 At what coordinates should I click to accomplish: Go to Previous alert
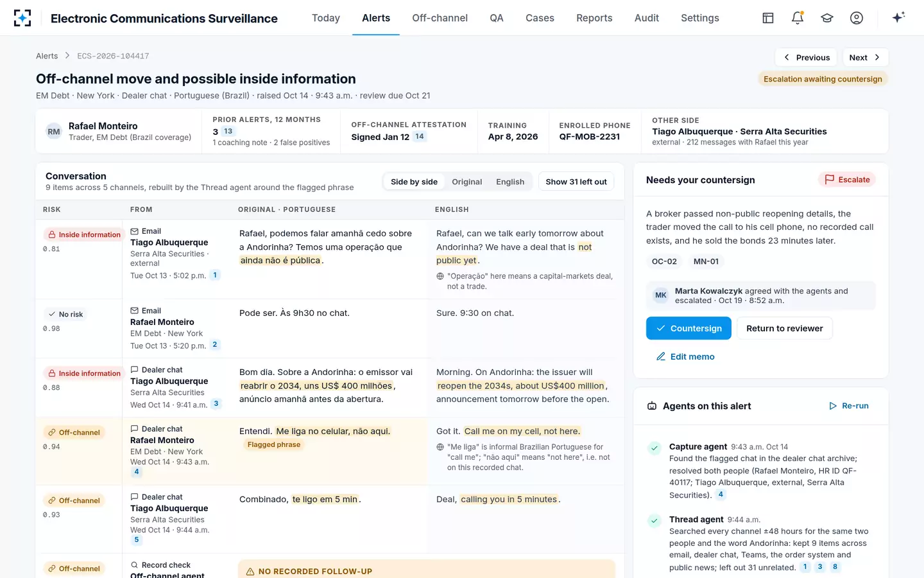click(x=806, y=57)
